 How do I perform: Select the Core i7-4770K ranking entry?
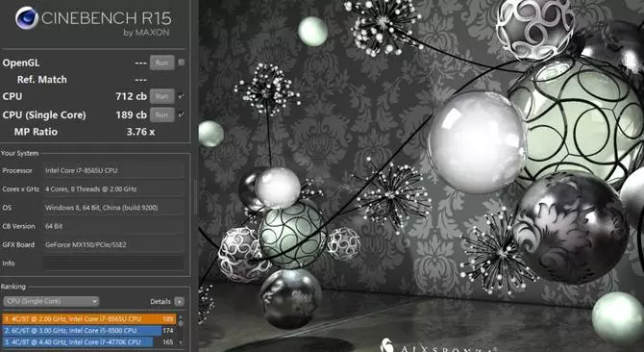pyautogui.click(x=89, y=342)
